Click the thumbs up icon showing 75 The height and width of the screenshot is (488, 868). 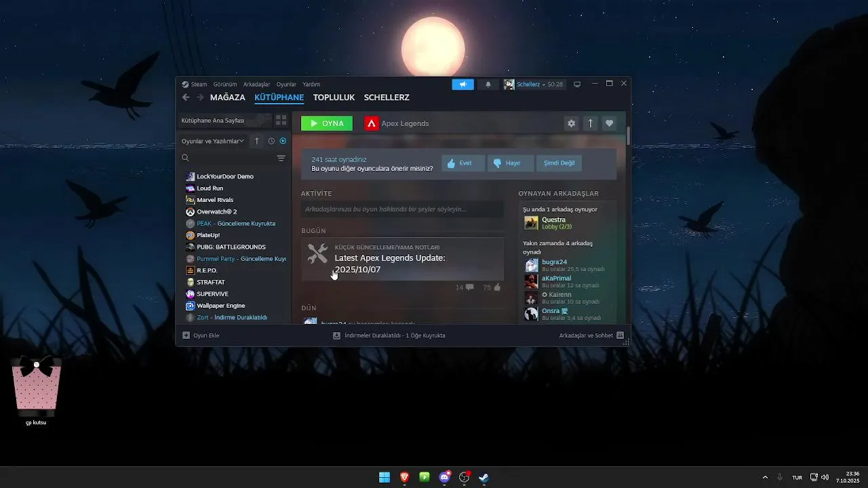(x=497, y=287)
